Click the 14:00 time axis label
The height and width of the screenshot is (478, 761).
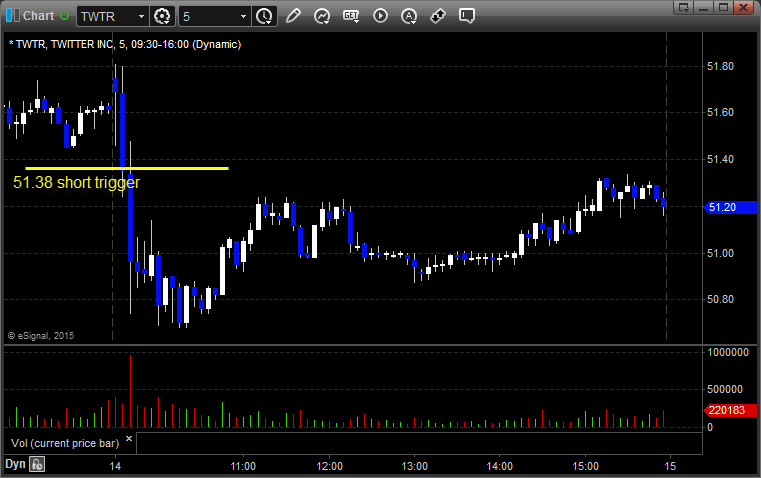(x=499, y=466)
